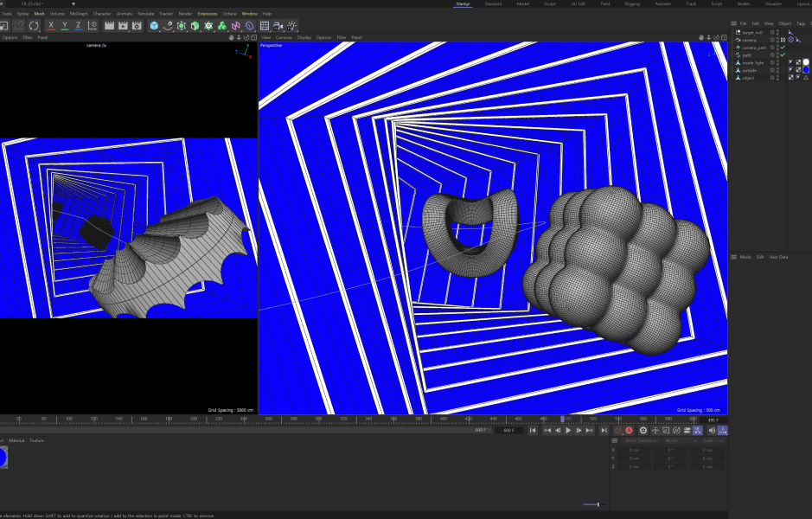Open Cameras menu in Perspective viewport
The width and height of the screenshot is (812, 519).
(284, 37)
